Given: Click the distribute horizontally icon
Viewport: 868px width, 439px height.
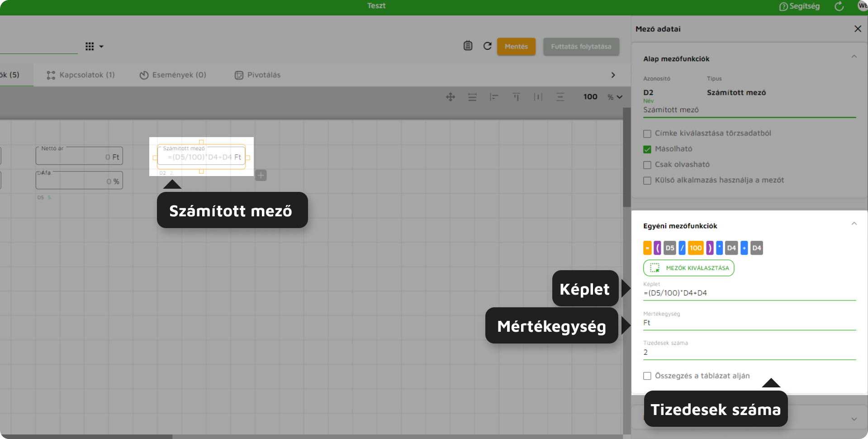Looking at the screenshot, I should 538,97.
